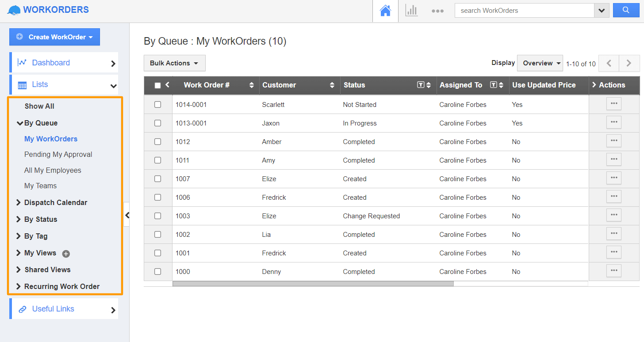
Task: Tick the checkbox on Jaxon's work order row
Action: pos(158,123)
